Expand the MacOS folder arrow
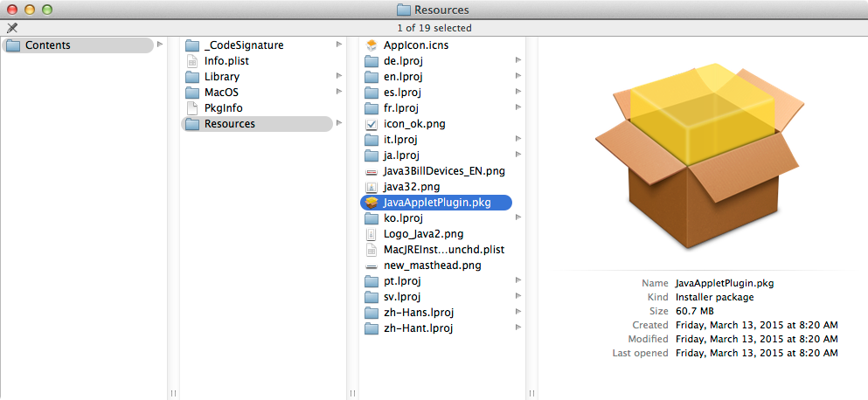This screenshot has height=400, width=868. pyautogui.click(x=339, y=92)
